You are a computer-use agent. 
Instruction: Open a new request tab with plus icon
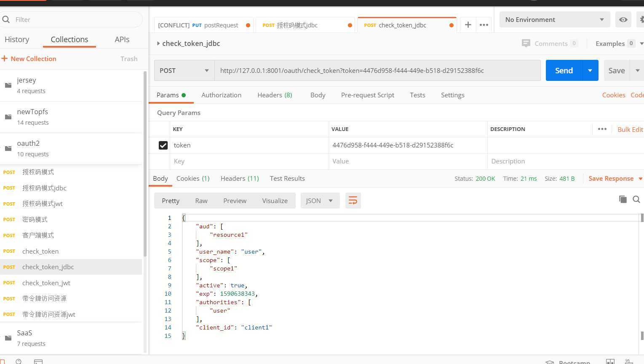coord(468,25)
